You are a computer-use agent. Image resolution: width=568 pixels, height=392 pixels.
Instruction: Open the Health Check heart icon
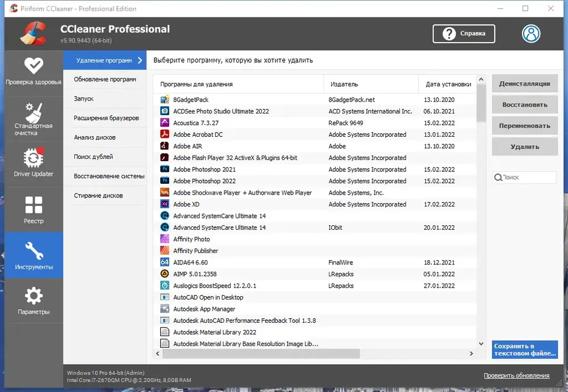pyautogui.click(x=34, y=66)
